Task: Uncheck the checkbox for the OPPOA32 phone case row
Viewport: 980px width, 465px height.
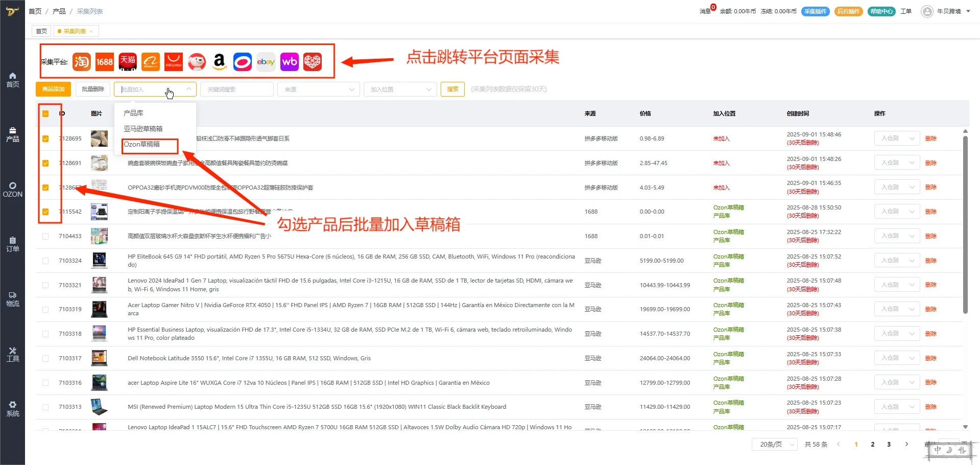Action: point(45,188)
